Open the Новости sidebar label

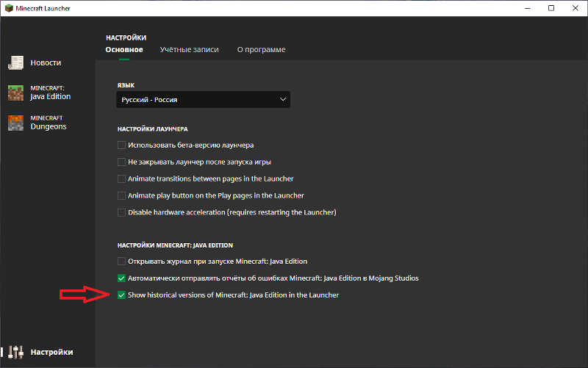click(x=46, y=63)
